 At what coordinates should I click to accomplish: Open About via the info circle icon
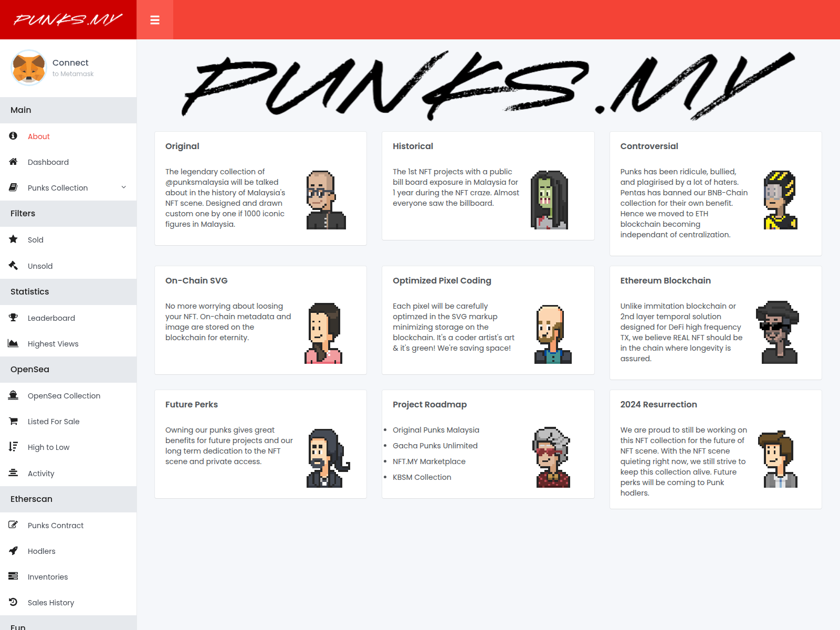[x=13, y=136]
